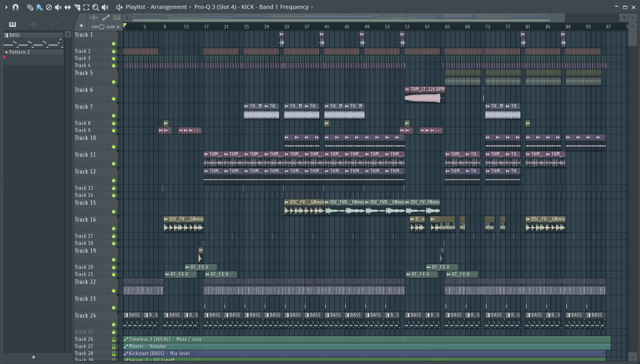Open the Pro-Q 3 KICK Band 1 Frequency selector
This screenshot has height=364, width=640.
click(x=251, y=7)
